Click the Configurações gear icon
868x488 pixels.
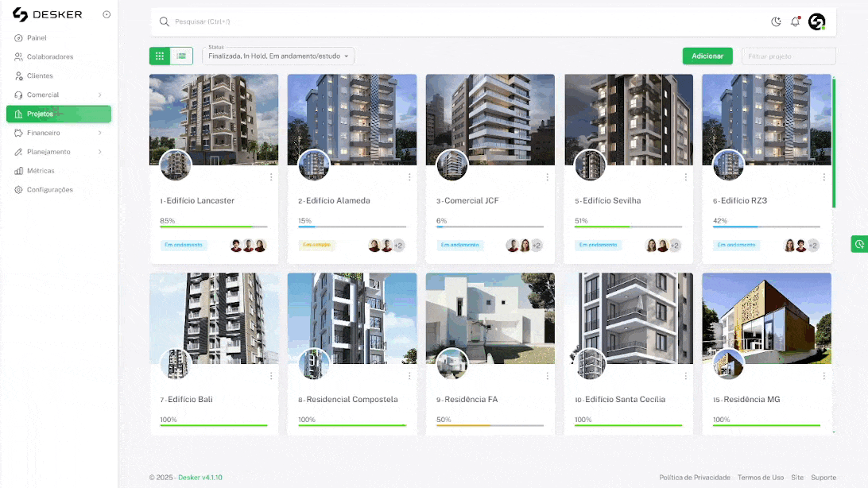[x=18, y=190]
